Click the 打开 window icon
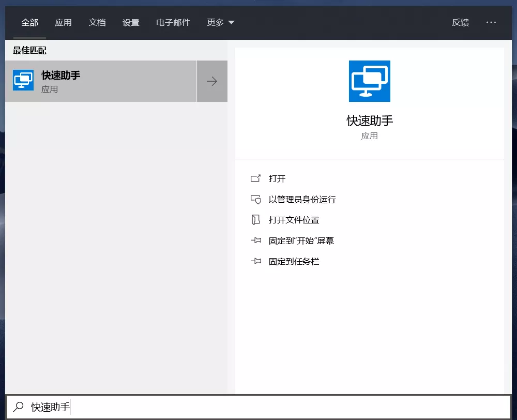Screen dimensions: 517x420 click(255, 178)
